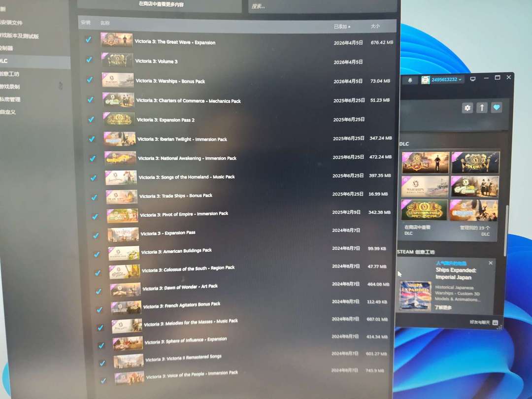Click the upload arrow icon in Steam window
Screen dimensions: 532x399
pyautogui.click(x=482, y=108)
